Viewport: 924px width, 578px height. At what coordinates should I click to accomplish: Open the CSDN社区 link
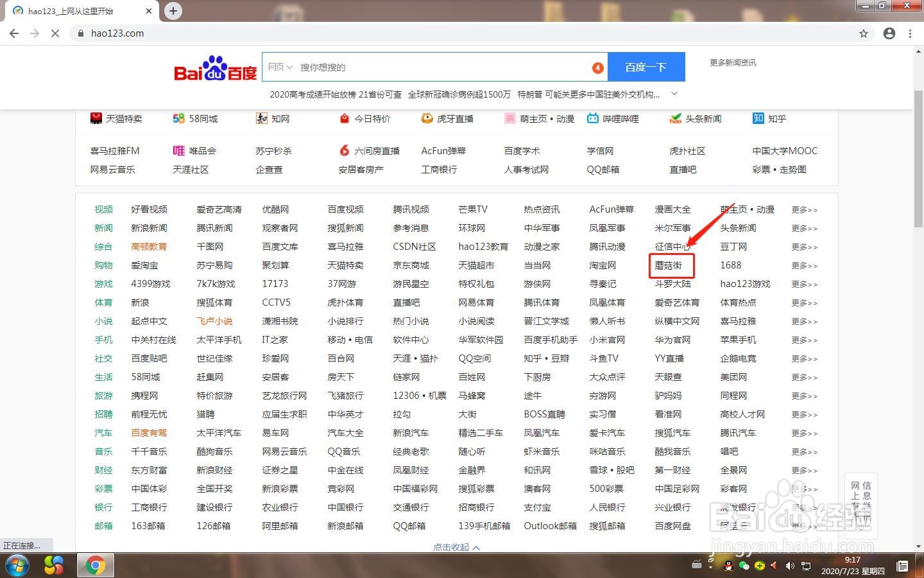pyautogui.click(x=415, y=247)
